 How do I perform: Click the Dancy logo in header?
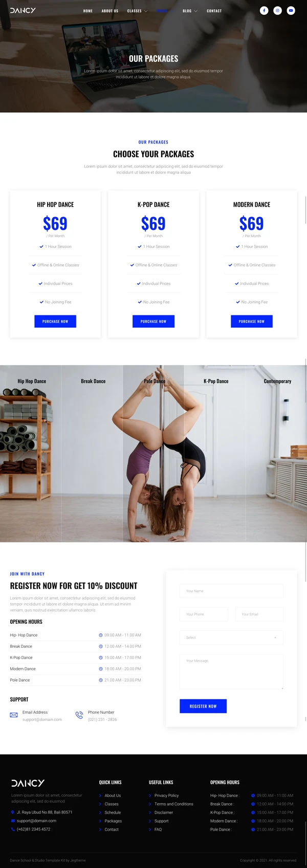[23, 10]
